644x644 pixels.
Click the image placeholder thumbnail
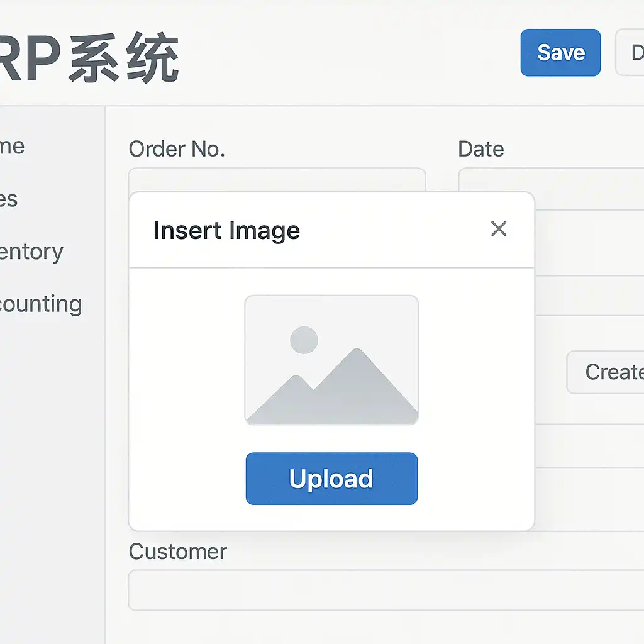pos(331,360)
